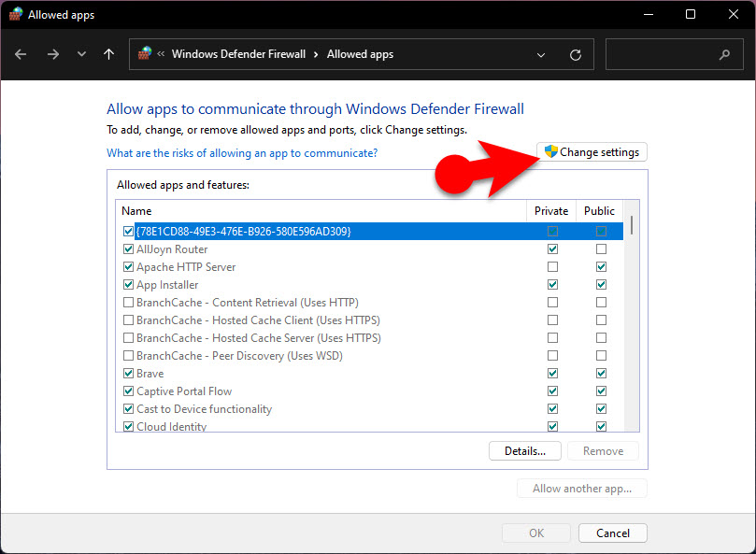756x554 pixels.
Task: Toggle Captive Portal Flow checkbox
Action: pyautogui.click(x=128, y=391)
